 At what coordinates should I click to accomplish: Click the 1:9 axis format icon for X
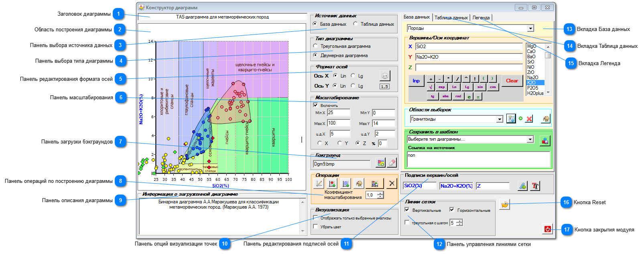point(385,76)
